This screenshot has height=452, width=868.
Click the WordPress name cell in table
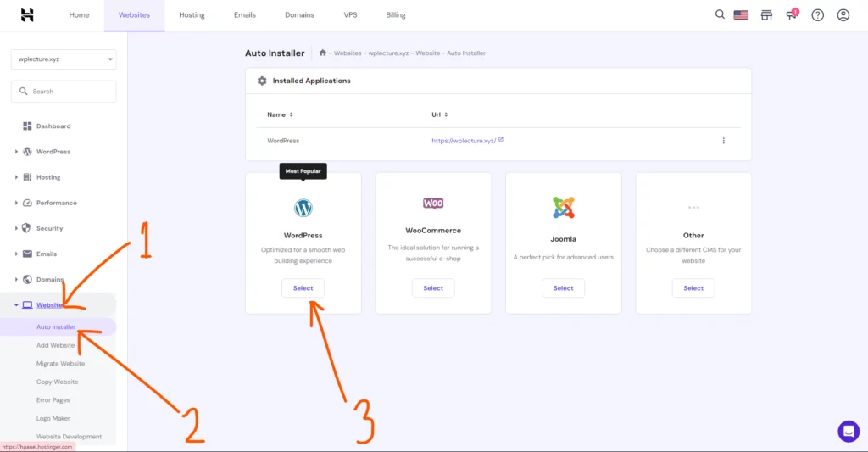[x=283, y=141]
